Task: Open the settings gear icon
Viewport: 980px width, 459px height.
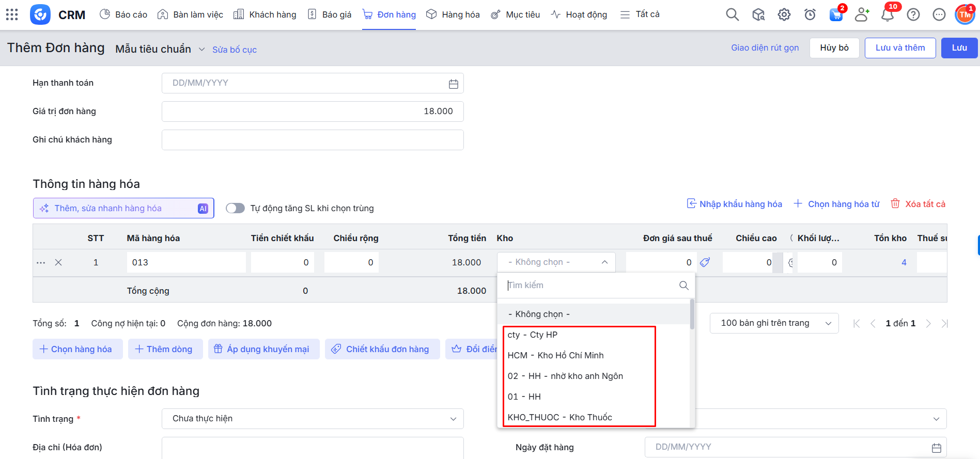Action: tap(784, 14)
